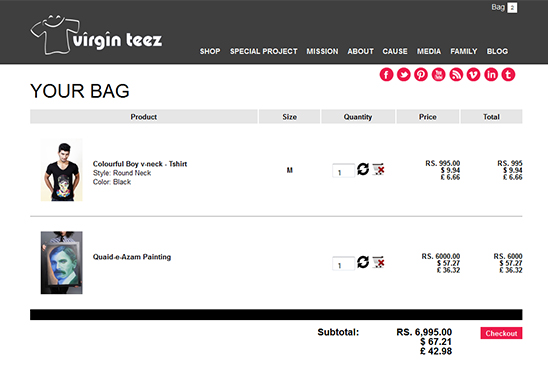This screenshot has height=365, width=548.
Task: Click the 'Color: Black' text
Action: [112, 182]
